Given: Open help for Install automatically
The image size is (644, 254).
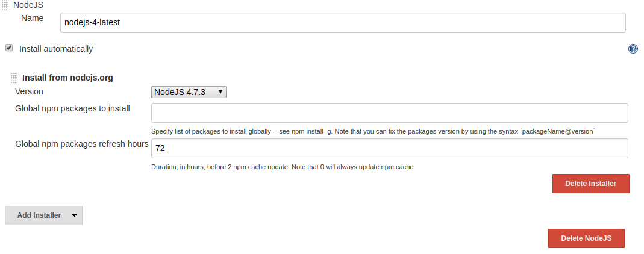Looking at the screenshot, I should pyautogui.click(x=633, y=49).
